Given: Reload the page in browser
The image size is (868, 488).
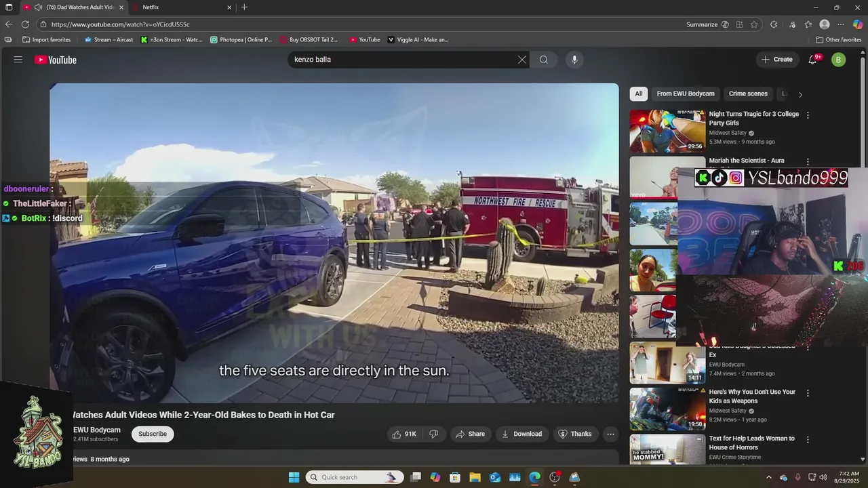Looking at the screenshot, I should pyautogui.click(x=25, y=24).
